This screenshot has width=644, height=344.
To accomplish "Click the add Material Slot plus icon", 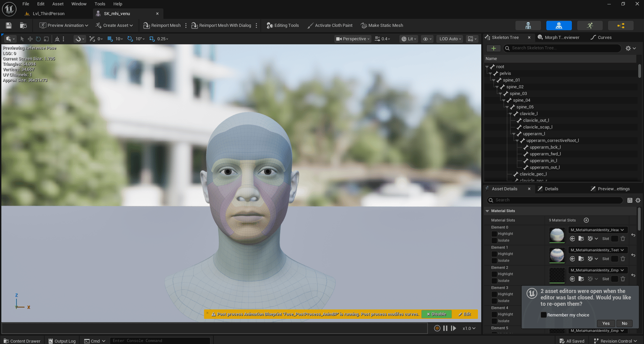I will click(x=586, y=220).
